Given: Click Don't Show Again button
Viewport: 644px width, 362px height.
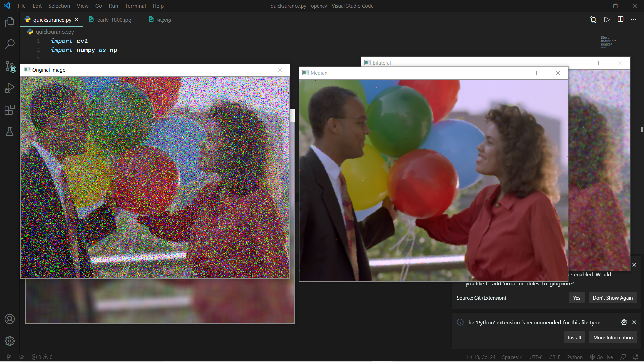Looking at the screenshot, I should (x=612, y=298).
